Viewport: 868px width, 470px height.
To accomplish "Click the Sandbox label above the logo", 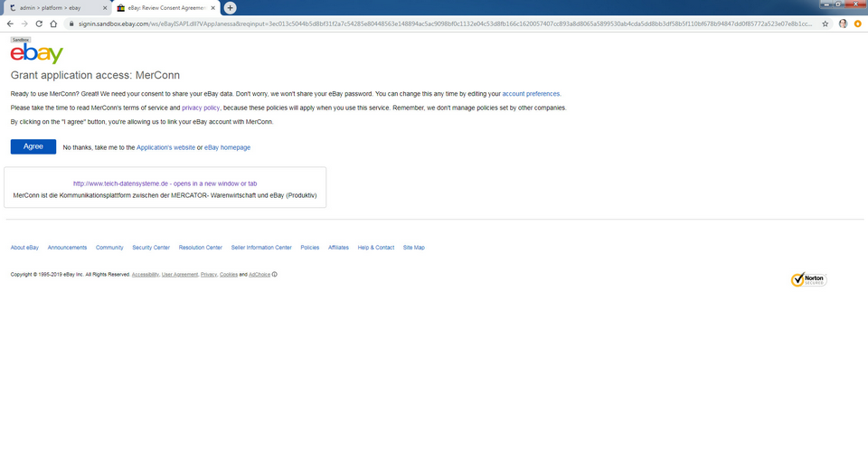I will (21, 40).
